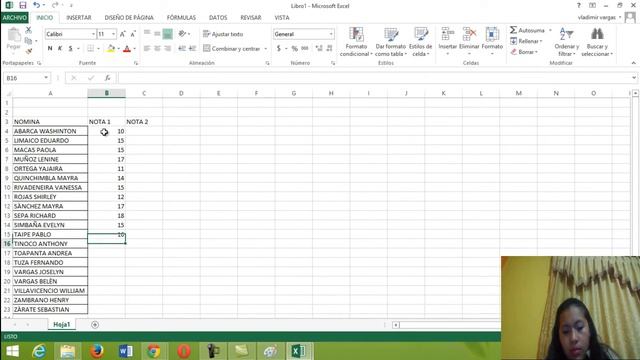
Task: Open the text orientation tool
Action: 182,34
